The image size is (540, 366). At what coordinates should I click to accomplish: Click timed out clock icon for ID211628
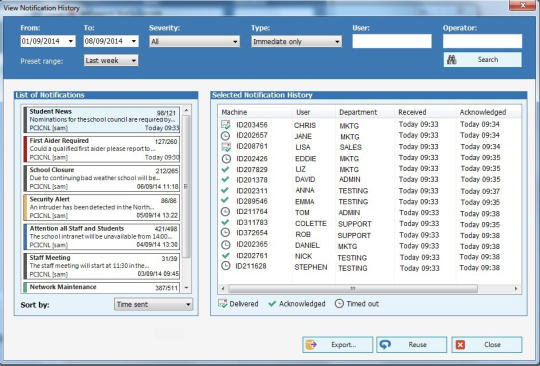coord(225,266)
